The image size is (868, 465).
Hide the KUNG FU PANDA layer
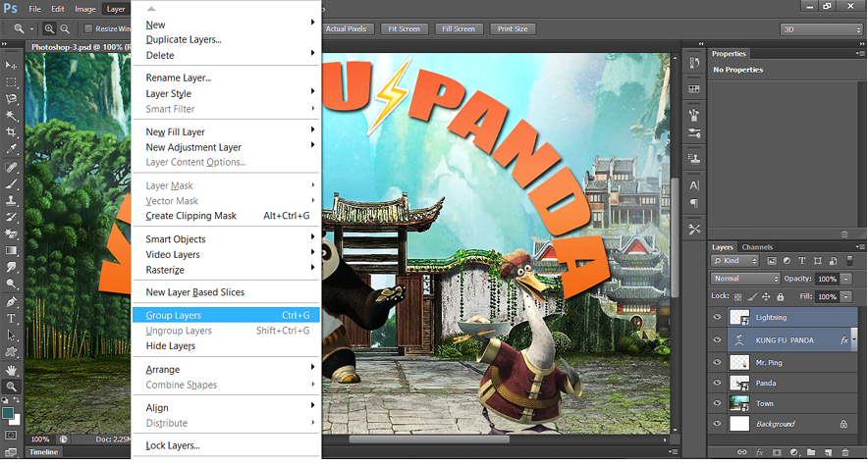pos(718,340)
